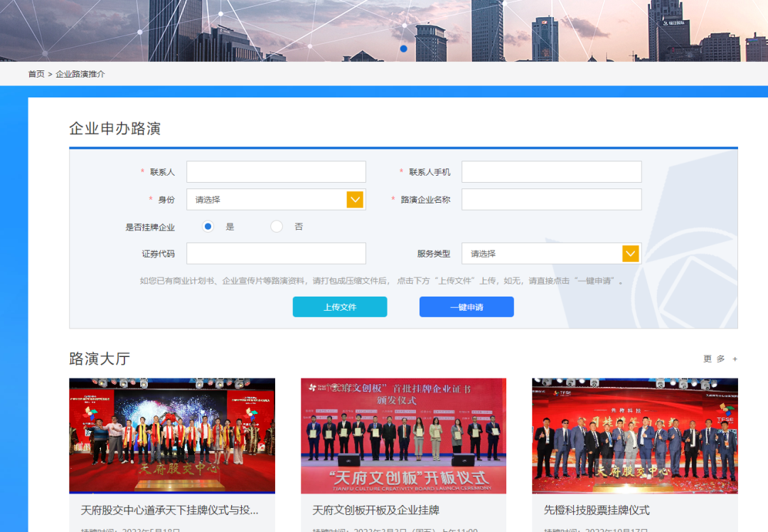
Task: Click the 联系人手机 input field
Action: point(552,172)
